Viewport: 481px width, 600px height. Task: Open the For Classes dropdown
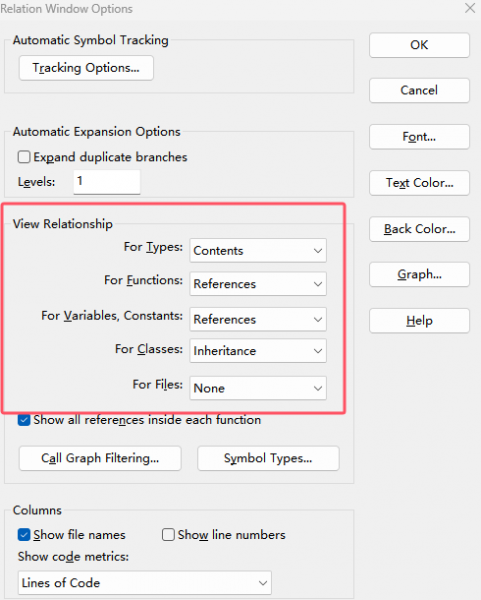(258, 351)
